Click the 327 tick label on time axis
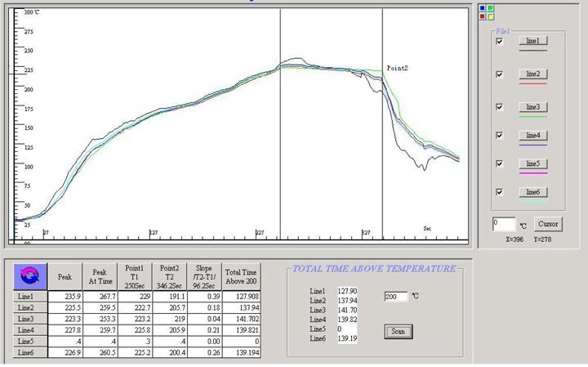Screen dimensions: 588x367 (366, 233)
